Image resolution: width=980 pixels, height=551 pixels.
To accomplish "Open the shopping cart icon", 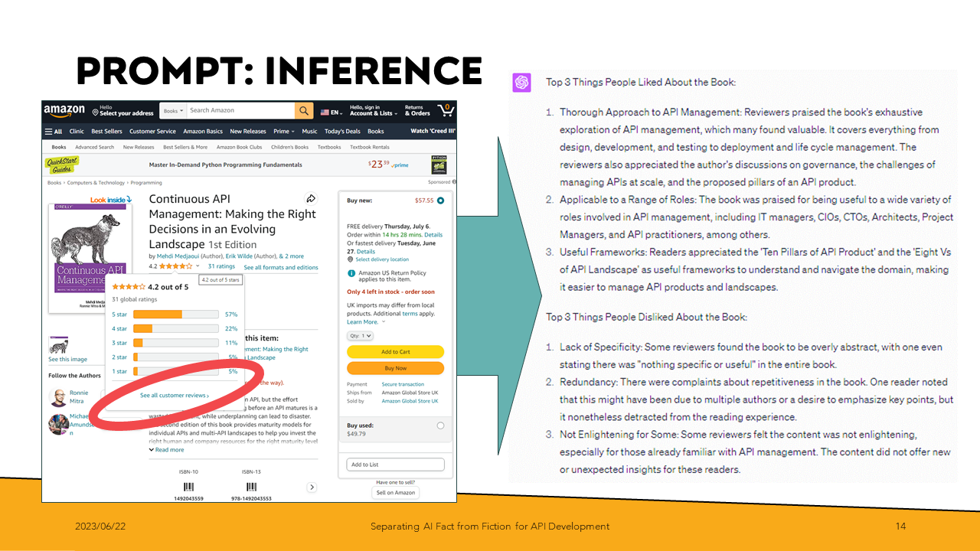I will click(445, 110).
